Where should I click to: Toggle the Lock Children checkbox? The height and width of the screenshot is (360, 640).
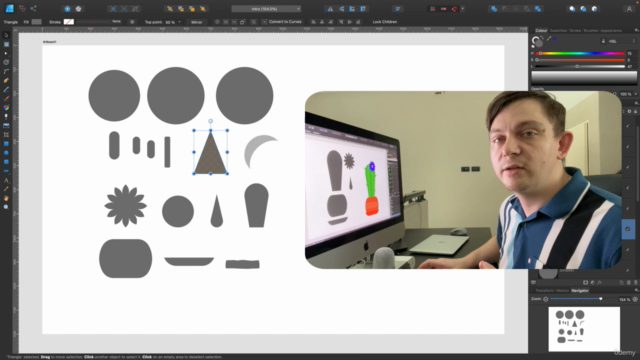(369, 22)
